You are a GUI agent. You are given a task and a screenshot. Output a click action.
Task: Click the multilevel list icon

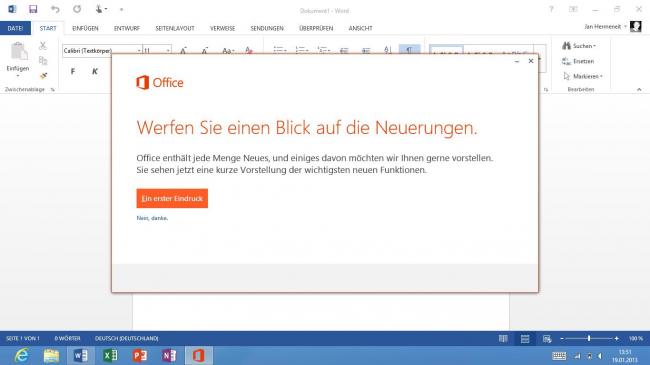click(324, 50)
